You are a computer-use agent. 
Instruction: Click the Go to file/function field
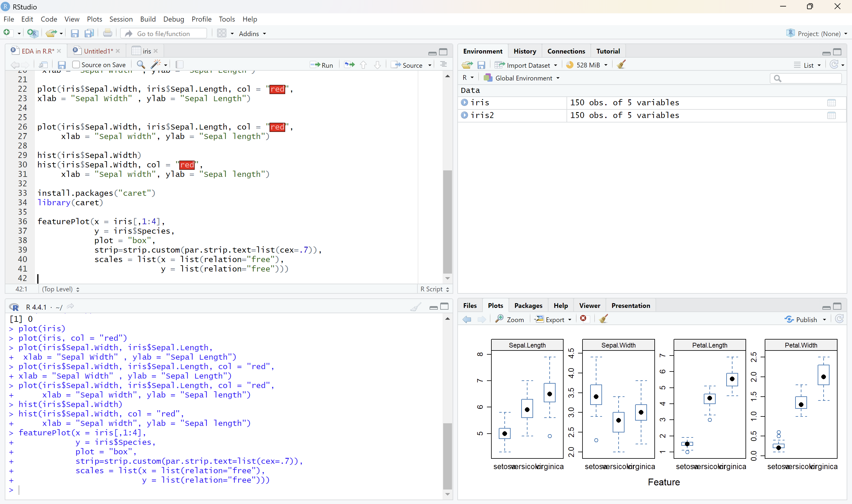coord(163,33)
